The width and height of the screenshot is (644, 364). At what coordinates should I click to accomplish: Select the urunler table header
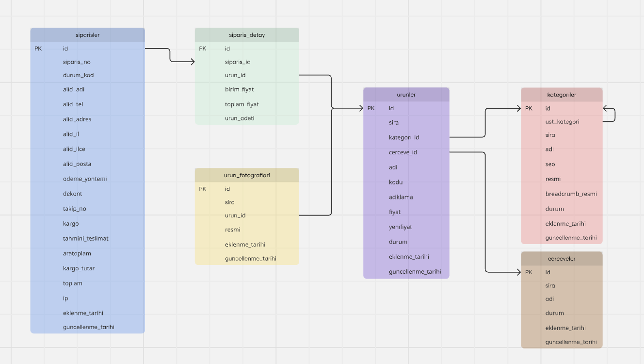(x=406, y=95)
